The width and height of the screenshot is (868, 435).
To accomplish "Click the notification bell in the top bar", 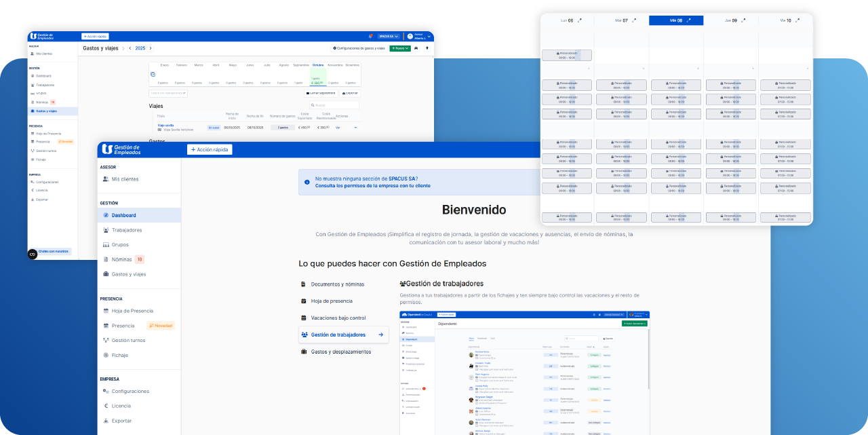I will [370, 36].
